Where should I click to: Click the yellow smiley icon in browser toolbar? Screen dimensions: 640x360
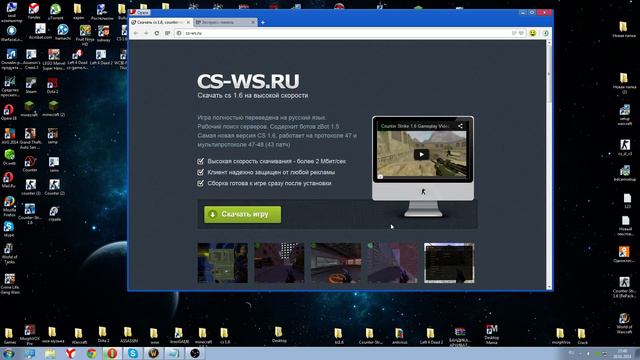click(x=533, y=33)
